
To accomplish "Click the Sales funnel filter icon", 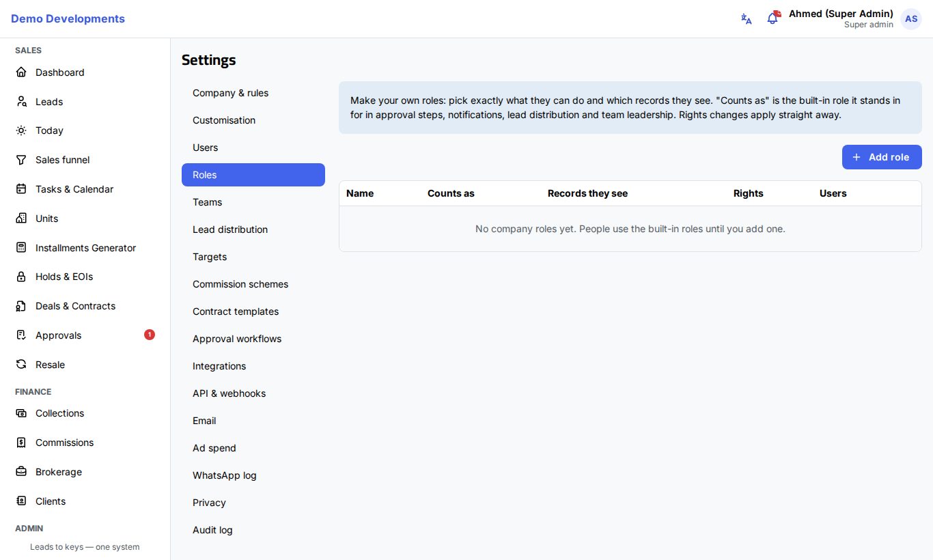I will [x=21, y=160].
